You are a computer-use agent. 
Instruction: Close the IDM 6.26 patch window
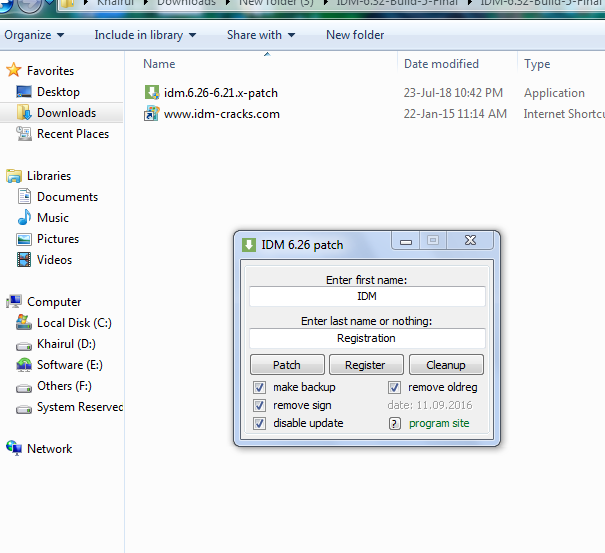pyautogui.click(x=470, y=240)
